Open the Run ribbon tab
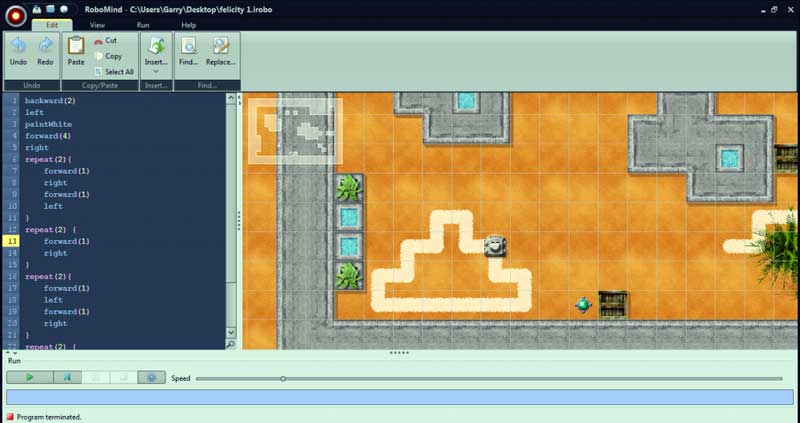Image resolution: width=800 pixels, height=423 pixels. coord(143,24)
